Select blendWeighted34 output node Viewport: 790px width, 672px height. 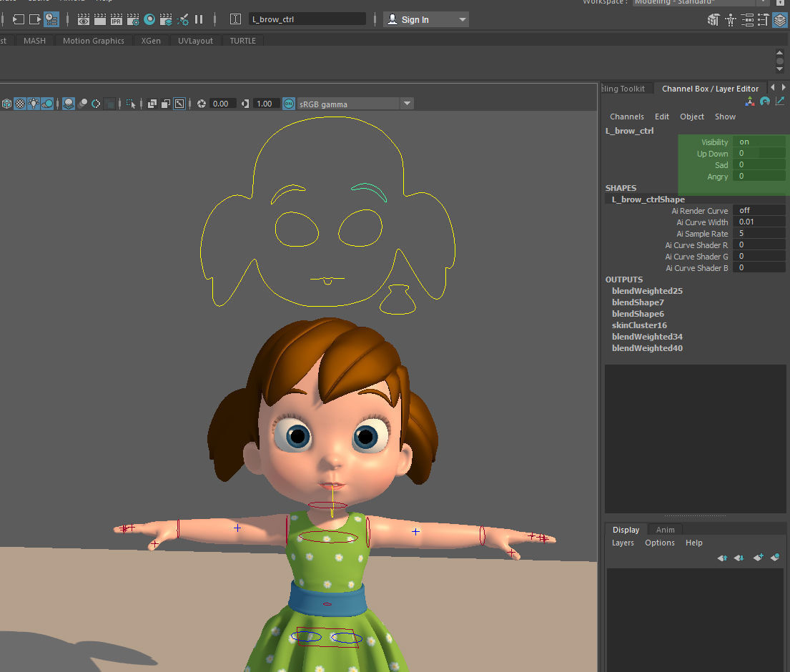(647, 337)
